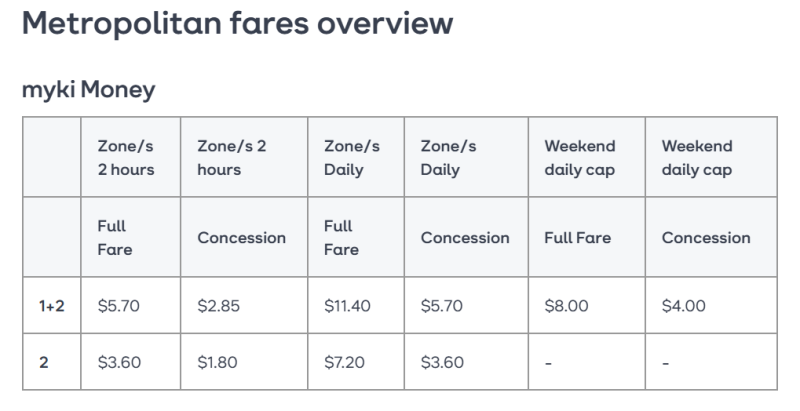Screen dimensions: 800x411
Task: Click the Zone/s 2 hours first header
Action: tap(126, 158)
